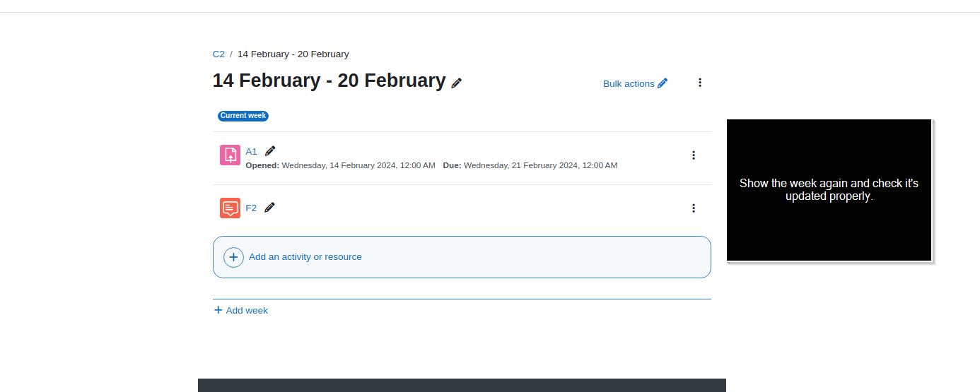Screen dimensions: 980x392
Task: Click the Current week badge
Action: (243, 116)
